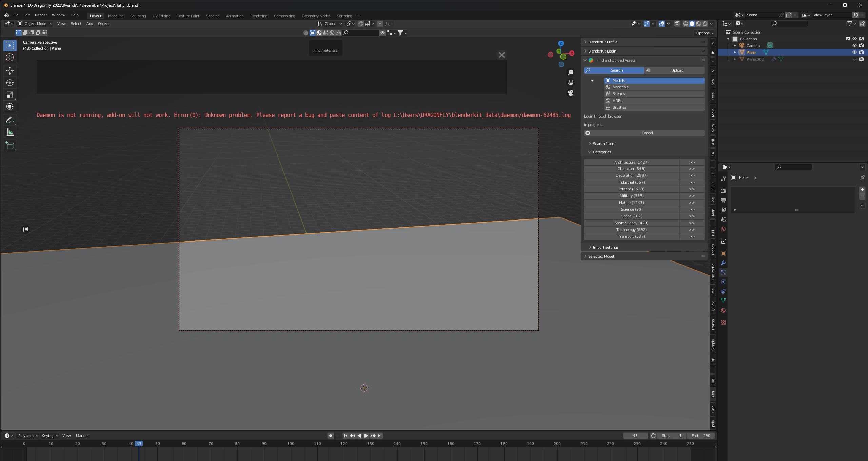Screen dimensions: 868x461
Task: Expand the Search filters section
Action: pos(604,144)
